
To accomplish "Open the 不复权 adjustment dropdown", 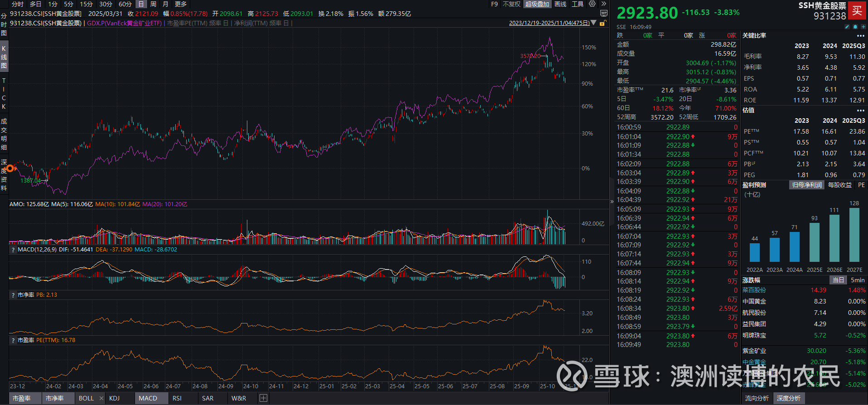I will 511,4.
